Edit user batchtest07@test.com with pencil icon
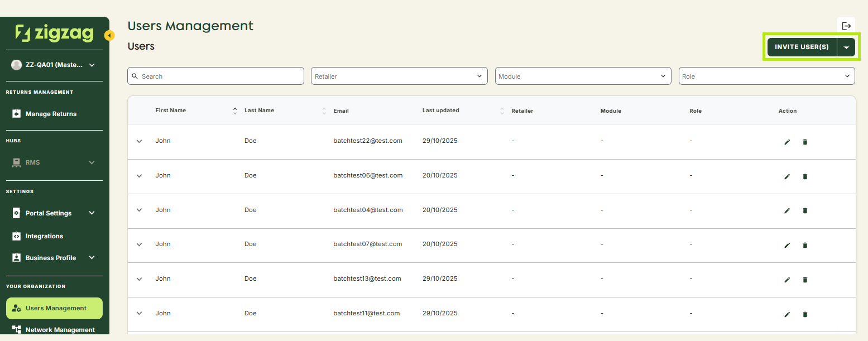Screen dimensions: 868x341 [x=787, y=245]
